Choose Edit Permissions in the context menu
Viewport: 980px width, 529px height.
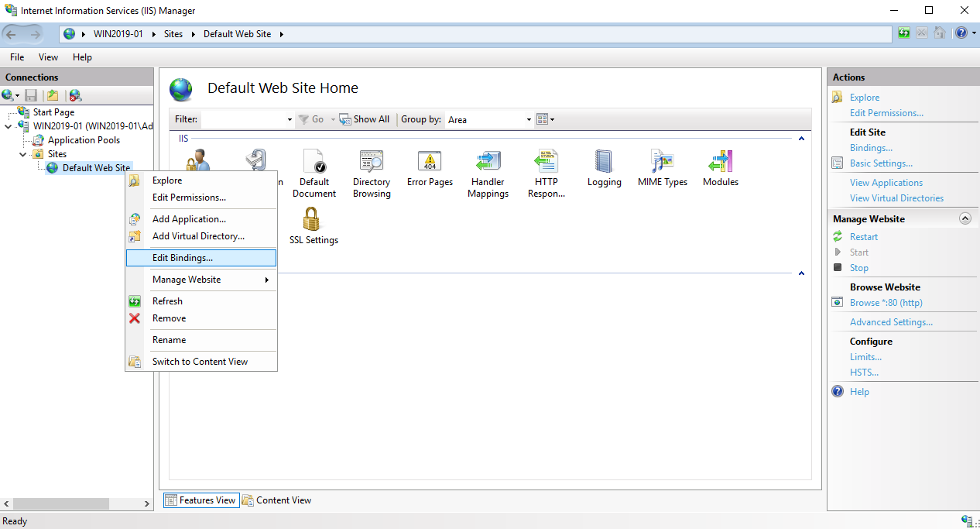(x=200, y=198)
